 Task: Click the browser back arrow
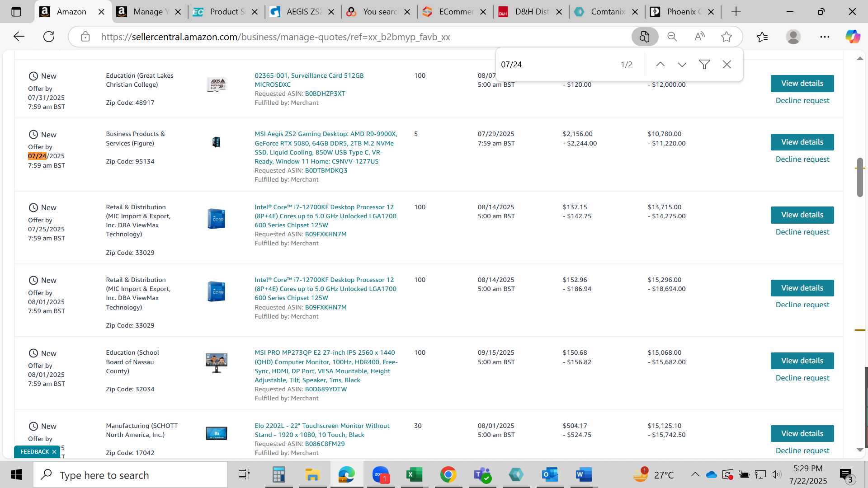19,37
